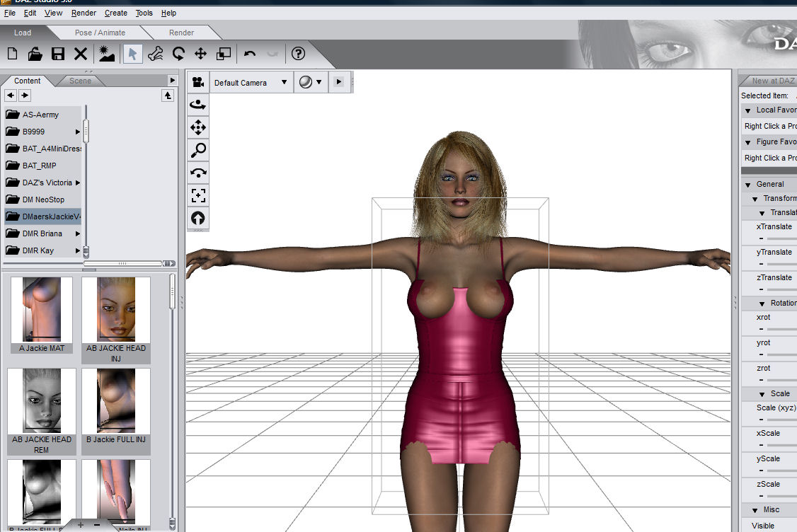Save the scene with the floppy disk icon

click(x=58, y=54)
